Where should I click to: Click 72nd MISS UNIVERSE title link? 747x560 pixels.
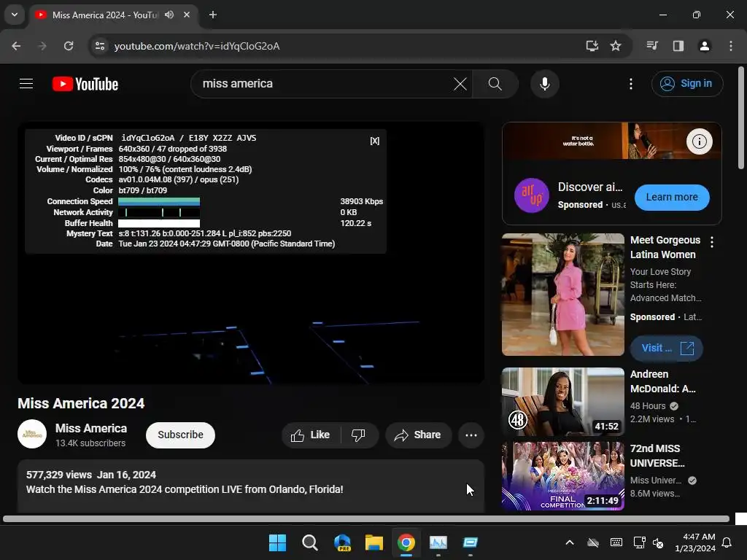pos(657,456)
